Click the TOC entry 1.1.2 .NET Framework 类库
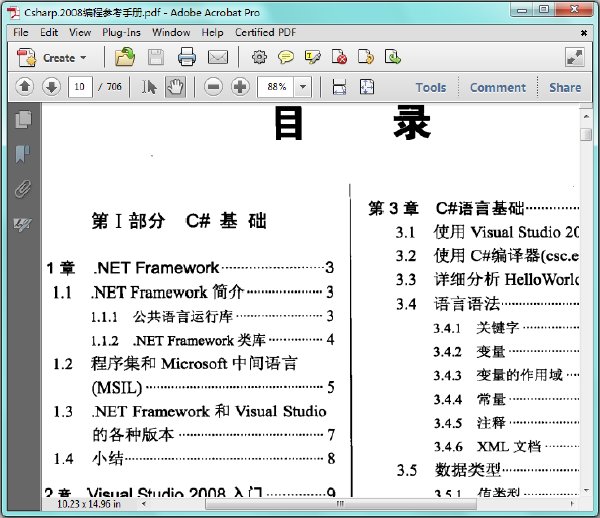 pos(212,340)
